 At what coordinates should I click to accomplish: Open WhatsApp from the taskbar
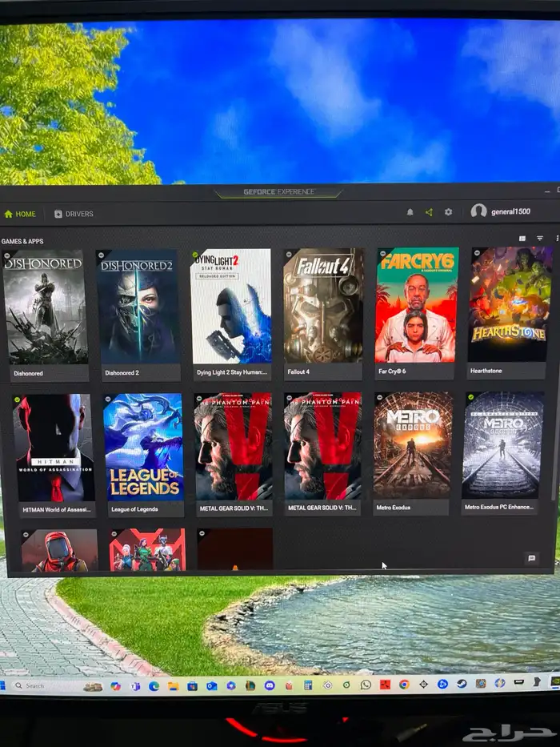[366, 685]
